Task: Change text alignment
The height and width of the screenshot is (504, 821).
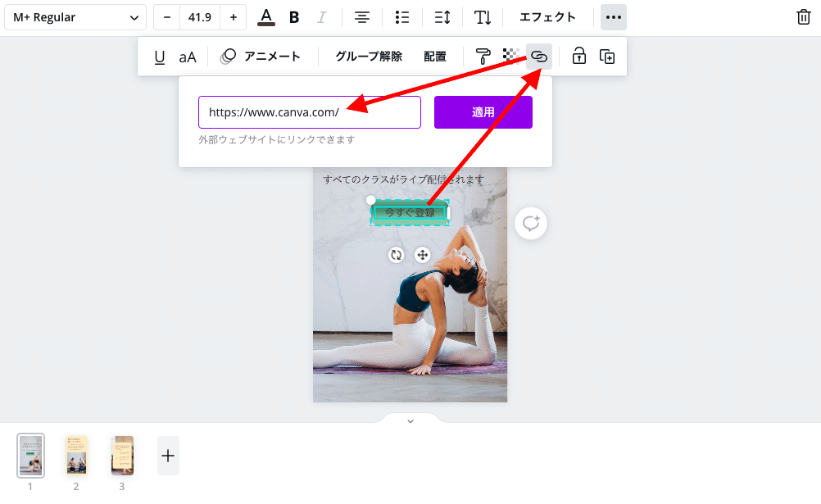Action: pyautogui.click(x=362, y=17)
